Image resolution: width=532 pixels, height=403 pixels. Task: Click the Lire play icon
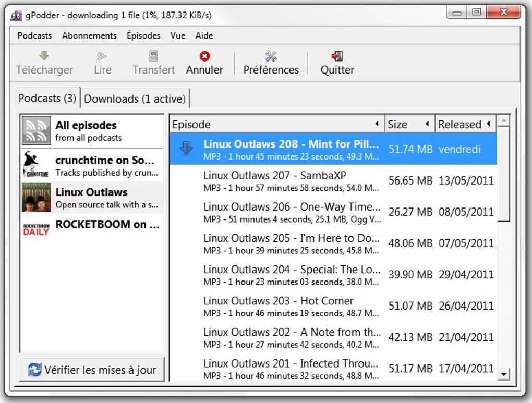pyautogui.click(x=102, y=56)
